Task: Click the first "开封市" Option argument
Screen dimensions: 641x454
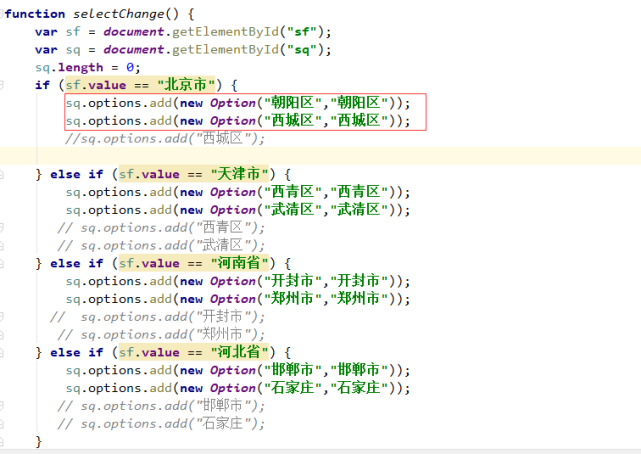Action: tap(293, 281)
